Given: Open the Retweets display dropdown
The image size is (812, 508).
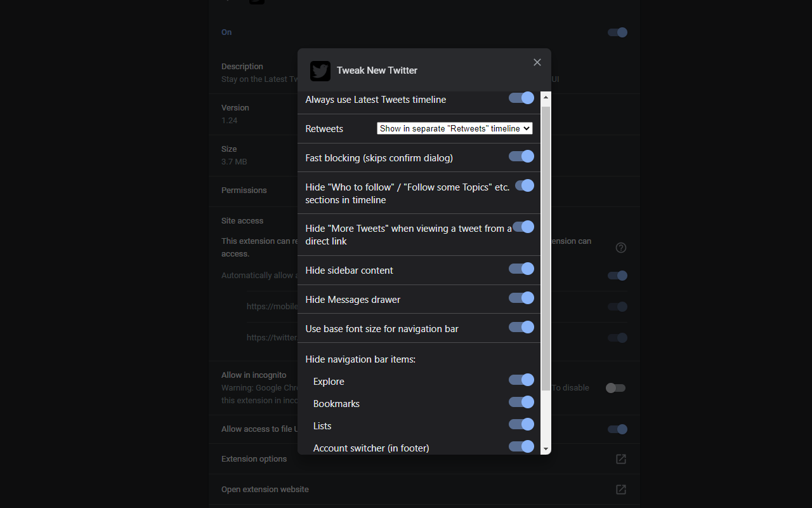Looking at the screenshot, I should [454, 128].
